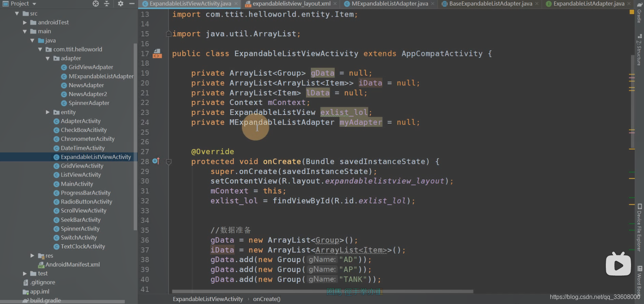Click override gutter icon on line 28

click(x=156, y=161)
